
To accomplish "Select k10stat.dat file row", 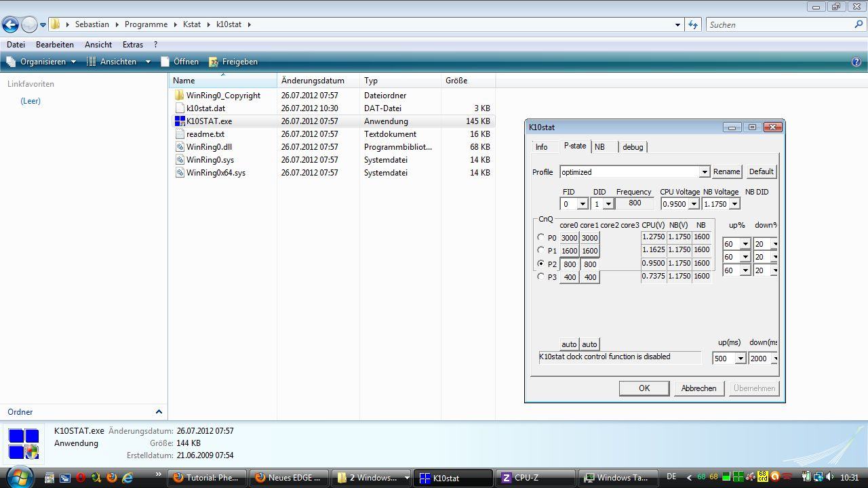I will tap(332, 108).
